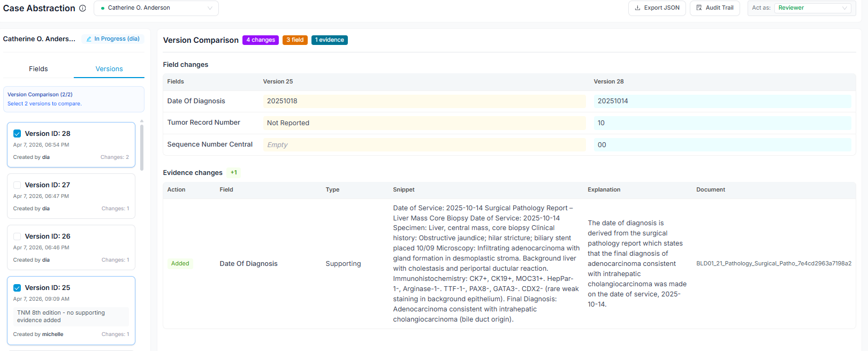Click the 3 field orange badge
This screenshot has height=351, width=868.
[x=295, y=40]
